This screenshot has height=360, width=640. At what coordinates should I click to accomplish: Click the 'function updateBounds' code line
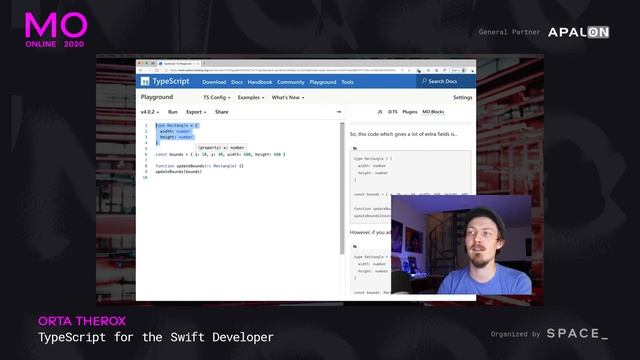pos(199,166)
